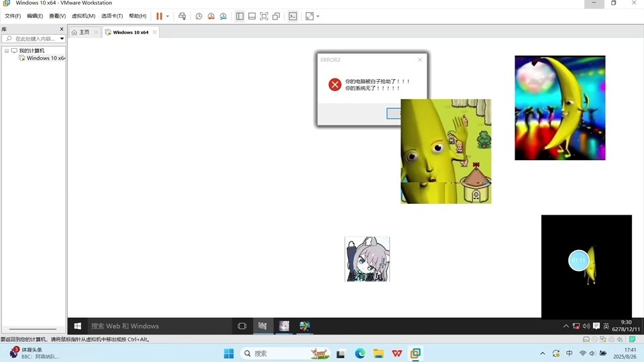Open the host Windows 11 Start menu
644x362 pixels.
point(229,353)
